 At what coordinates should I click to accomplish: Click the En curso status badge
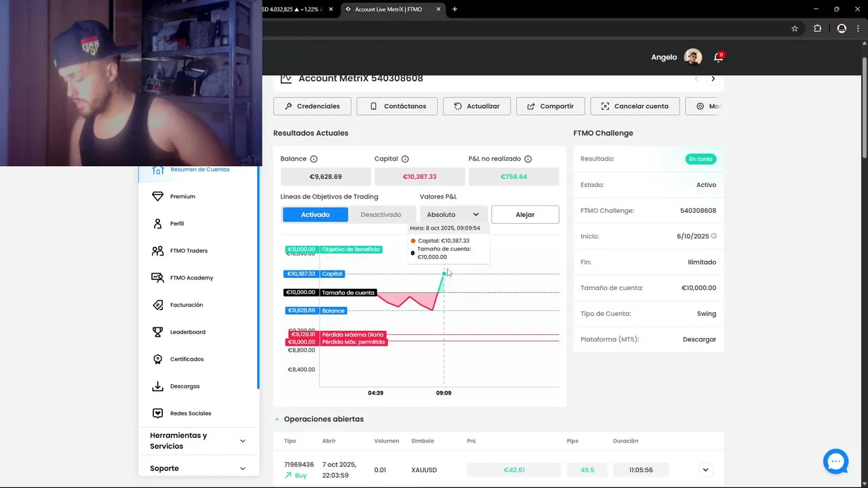click(701, 159)
